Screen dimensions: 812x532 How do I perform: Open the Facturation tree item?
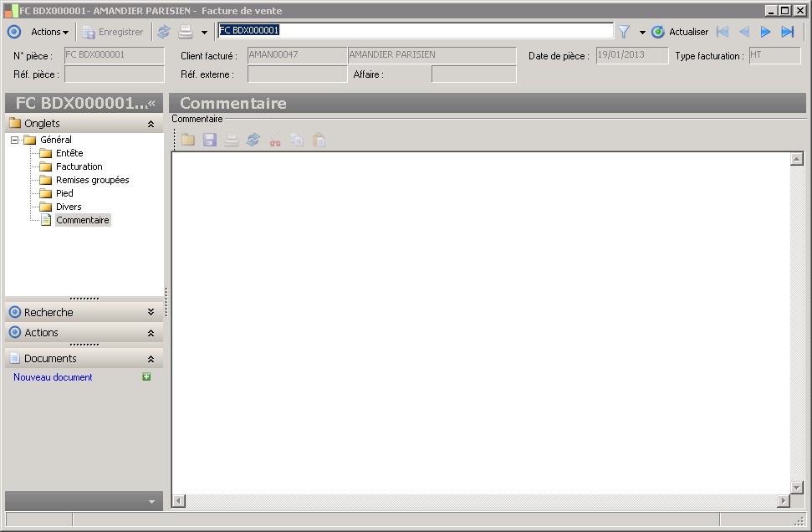pyautogui.click(x=79, y=166)
